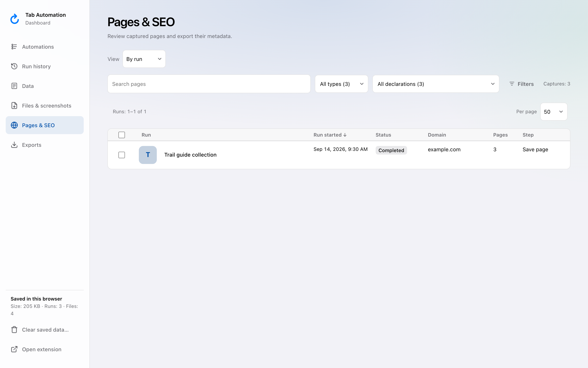
Task: Click the Domain column header
Action: click(x=437, y=135)
